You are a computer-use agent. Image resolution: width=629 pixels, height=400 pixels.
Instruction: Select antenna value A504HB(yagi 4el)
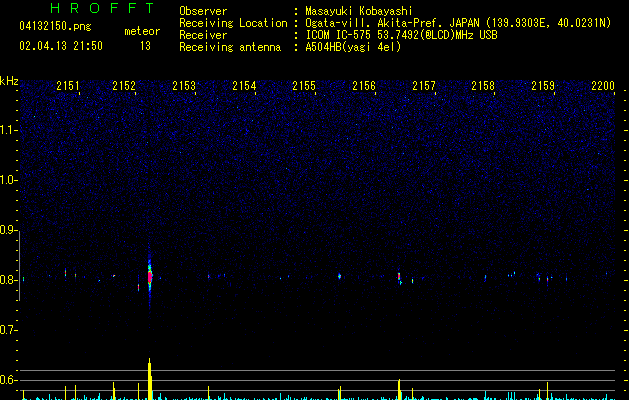tap(353, 47)
